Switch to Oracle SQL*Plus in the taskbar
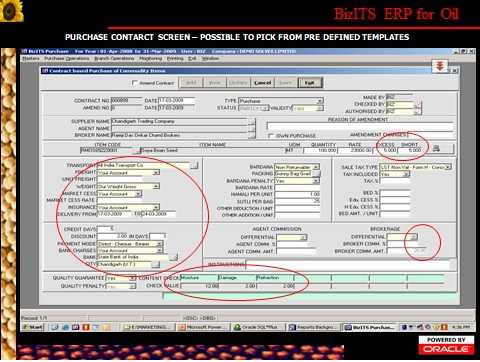The height and width of the screenshot is (362, 480). click(x=257, y=327)
